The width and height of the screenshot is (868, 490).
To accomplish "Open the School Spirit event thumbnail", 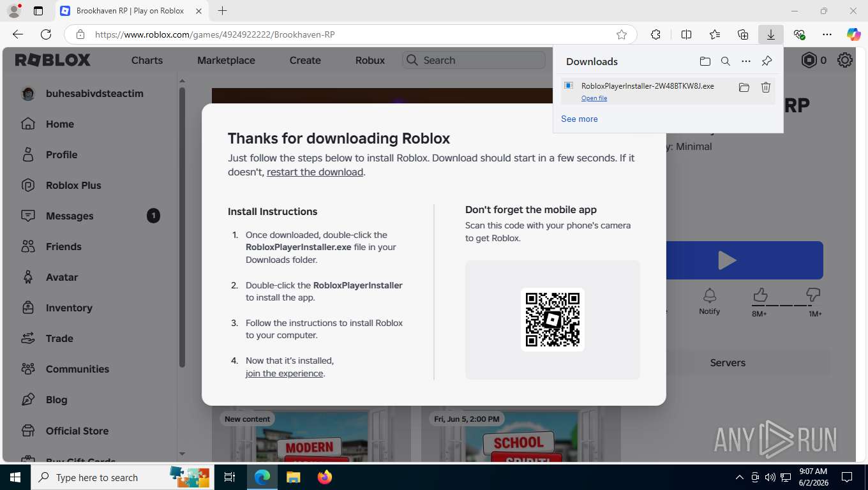I will click(520, 435).
